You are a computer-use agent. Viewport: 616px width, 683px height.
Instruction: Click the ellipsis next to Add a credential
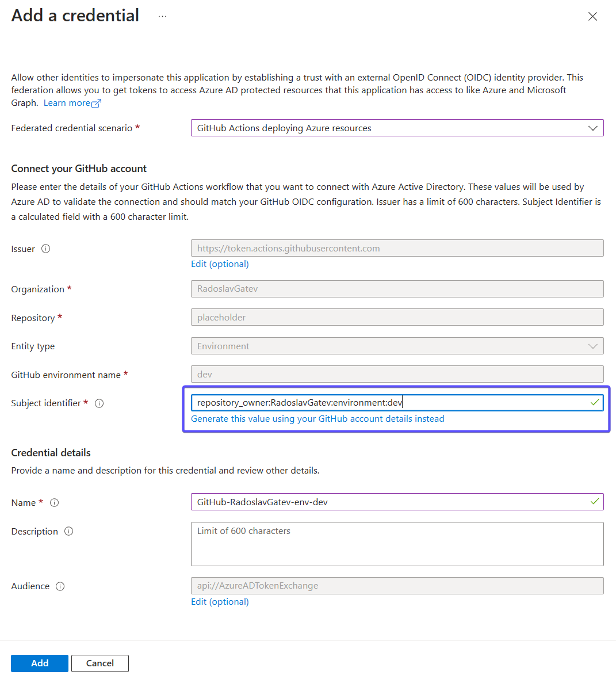[162, 16]
